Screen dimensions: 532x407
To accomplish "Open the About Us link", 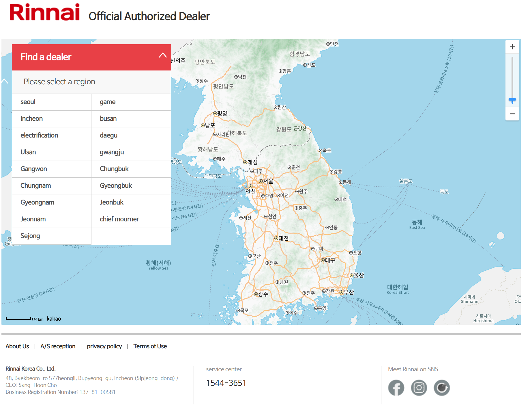I will [x=17, y=346].
